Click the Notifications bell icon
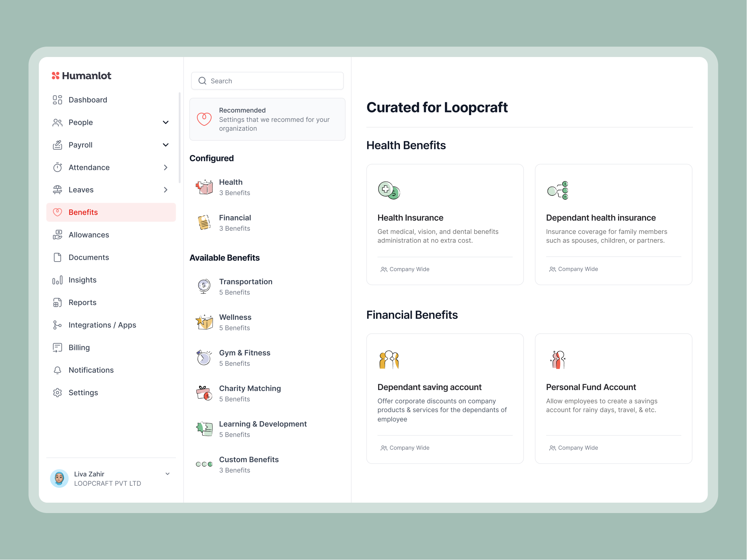The height and width of the screenshot is (560, 747). [57, 370]
